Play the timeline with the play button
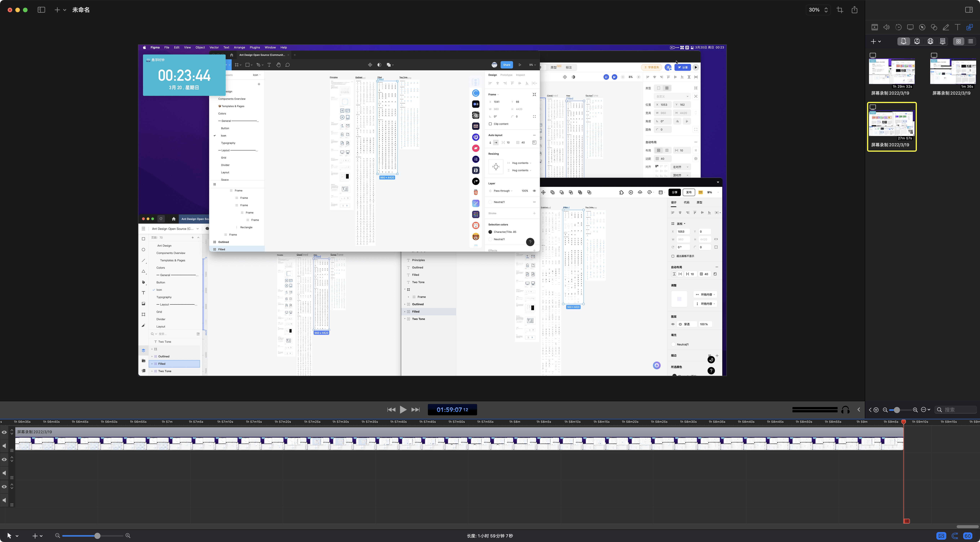The width and height of the screenshot is (980, 542). [403, 409]
